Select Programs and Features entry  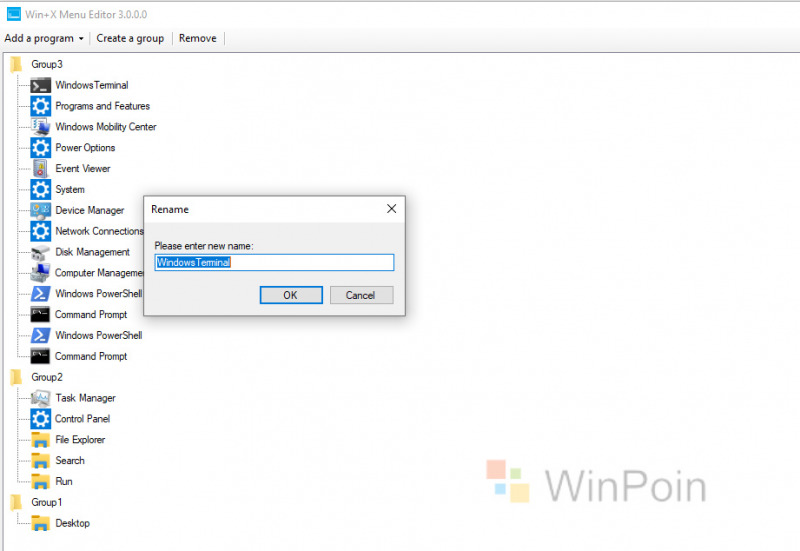pos(103,106)
